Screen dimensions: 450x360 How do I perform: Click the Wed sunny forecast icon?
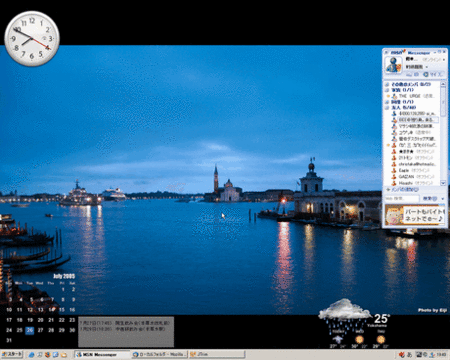359,339
